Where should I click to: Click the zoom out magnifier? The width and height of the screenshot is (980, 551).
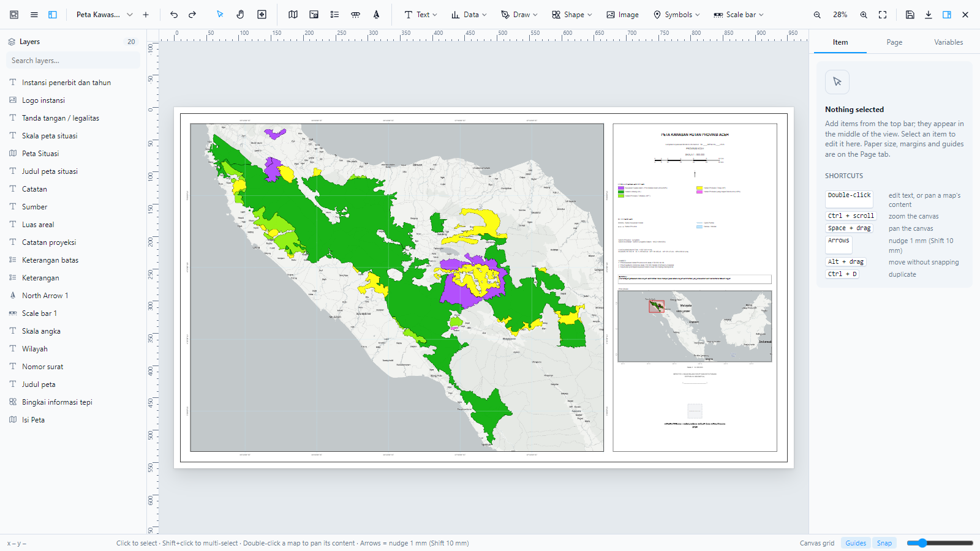point(817,15)
